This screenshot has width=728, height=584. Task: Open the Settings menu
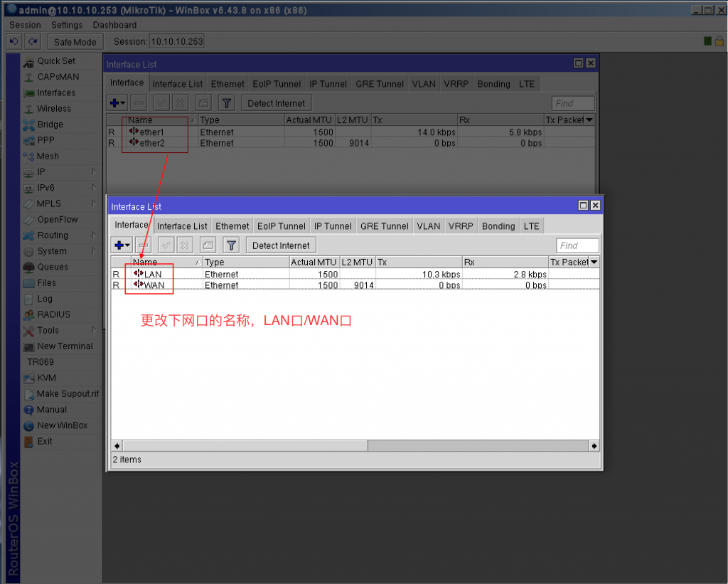tap(67, 25)
